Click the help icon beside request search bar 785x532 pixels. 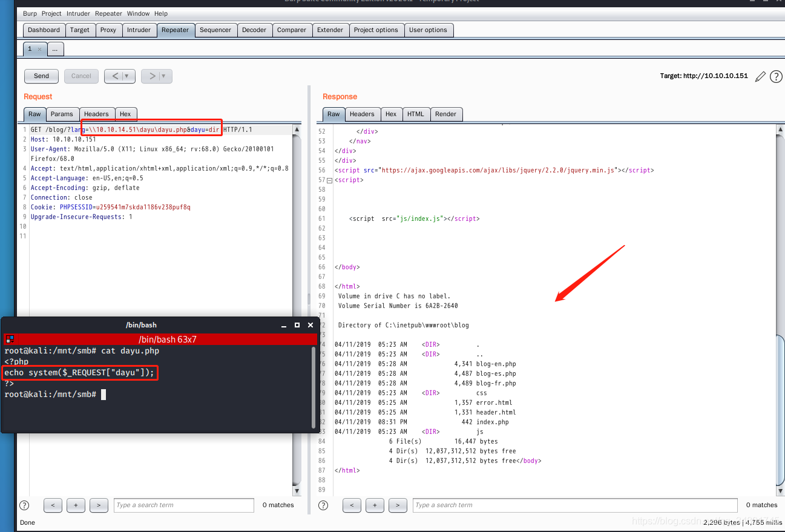(24, 505)
